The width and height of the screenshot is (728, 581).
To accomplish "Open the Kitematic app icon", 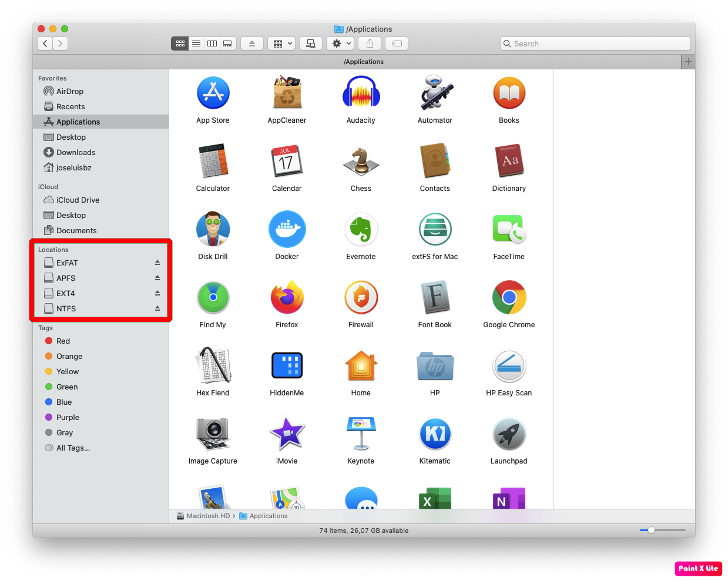I will (x=435, y=434).
